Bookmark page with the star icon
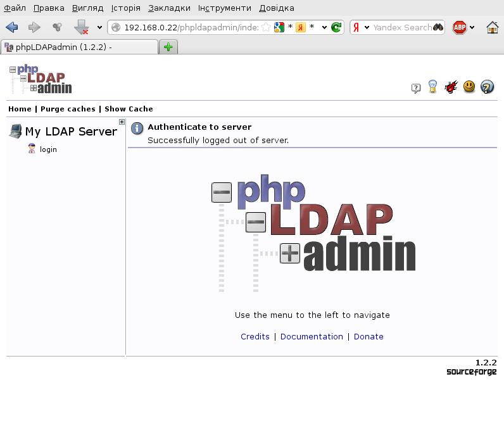The width and height of the screenshot is (504, 423). coord(266,27)
